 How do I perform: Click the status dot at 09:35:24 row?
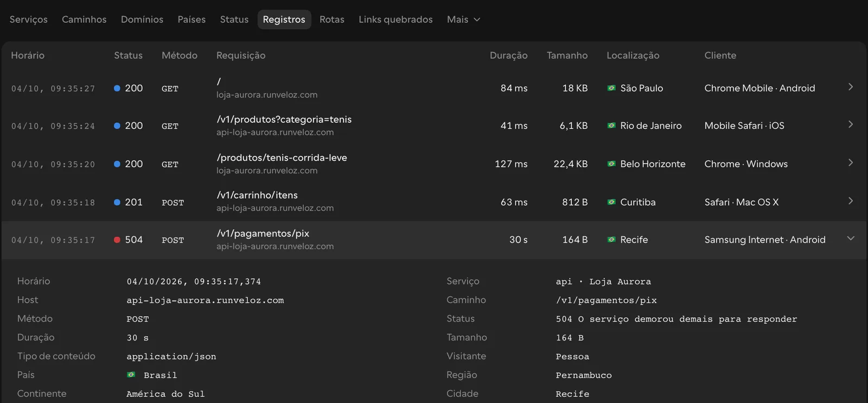coord(117,125)
